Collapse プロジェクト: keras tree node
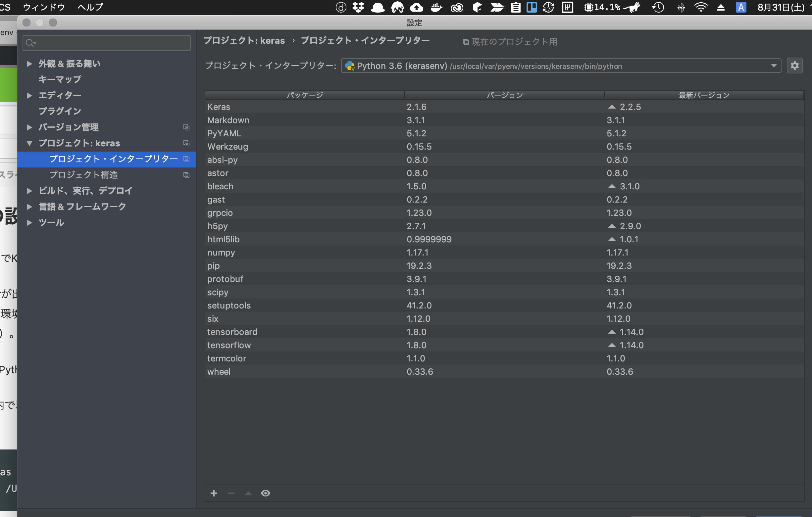The width and height of the screenshot is (812, 517). 29,143
